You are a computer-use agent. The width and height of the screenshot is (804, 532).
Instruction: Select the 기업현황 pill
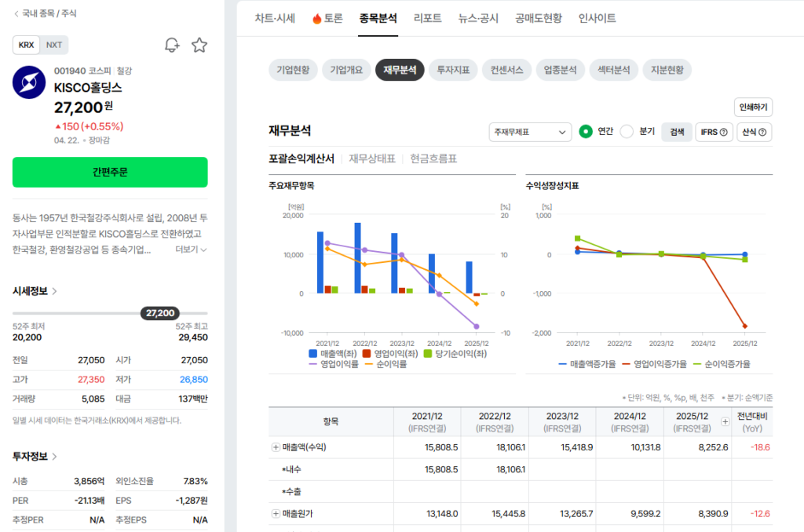coord(294,70)
